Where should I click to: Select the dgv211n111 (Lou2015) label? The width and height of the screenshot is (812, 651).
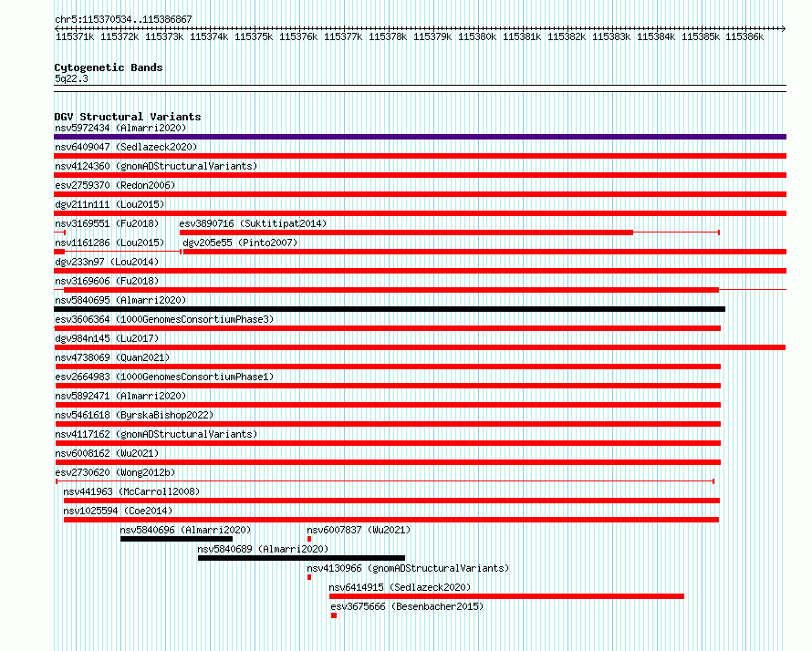pyautogui.click(x=109, y=204)
